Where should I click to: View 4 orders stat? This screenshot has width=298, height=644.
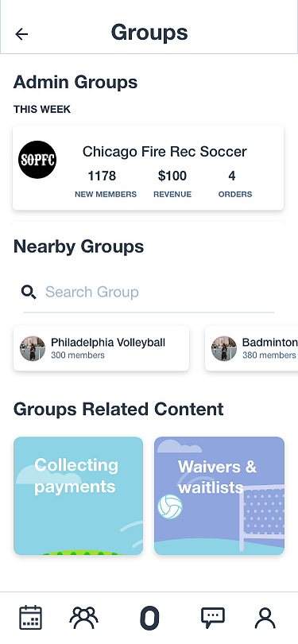[235, 184]
